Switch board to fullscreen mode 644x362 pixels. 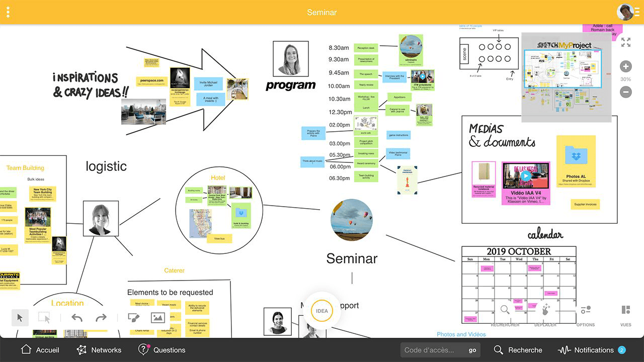(x=625, y=42)
